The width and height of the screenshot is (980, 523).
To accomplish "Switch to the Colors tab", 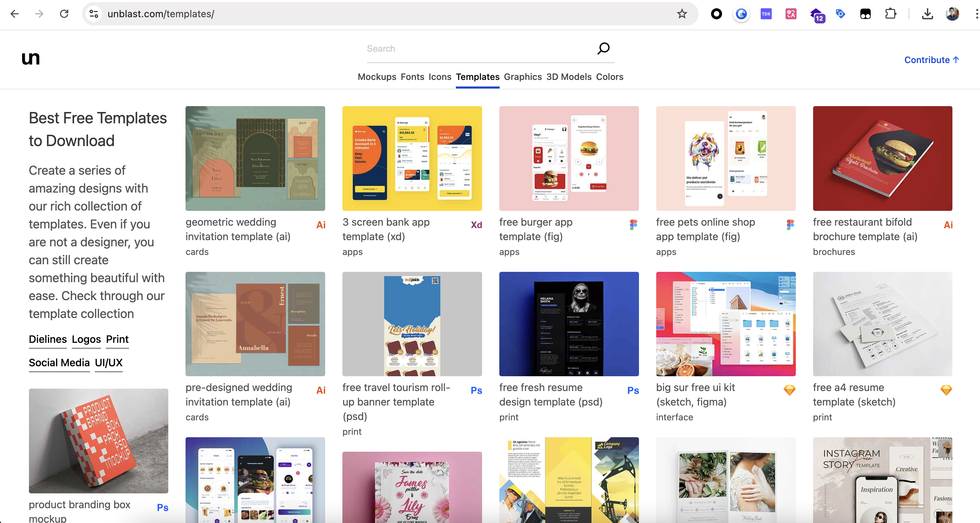I will pyautogui.click(x=609, y=77).
